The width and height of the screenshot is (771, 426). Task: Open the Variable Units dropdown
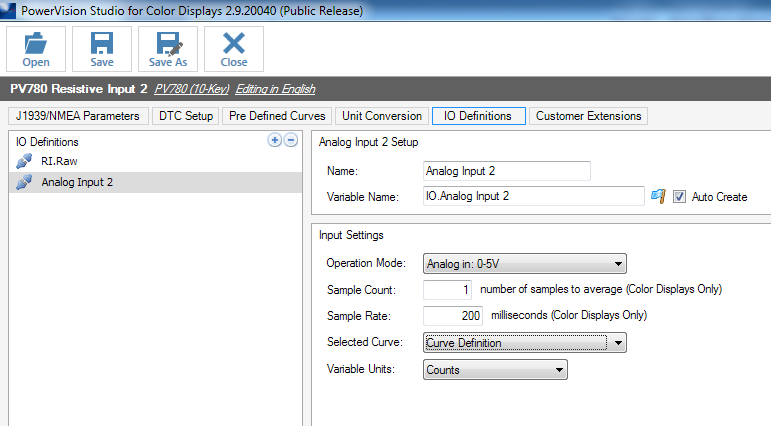tap(495, 369)
